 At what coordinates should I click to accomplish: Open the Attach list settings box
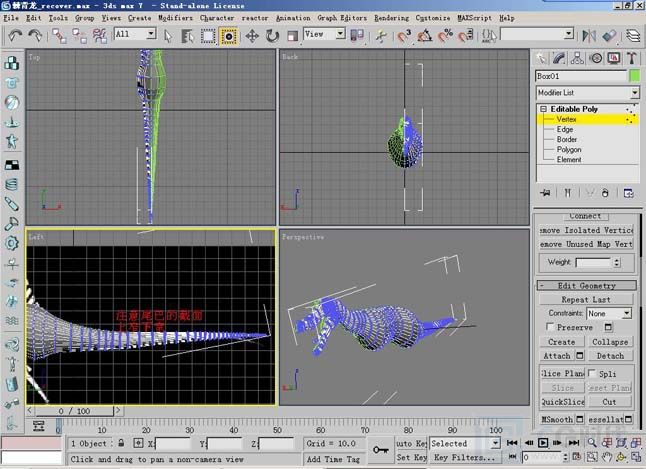(580, 355)
